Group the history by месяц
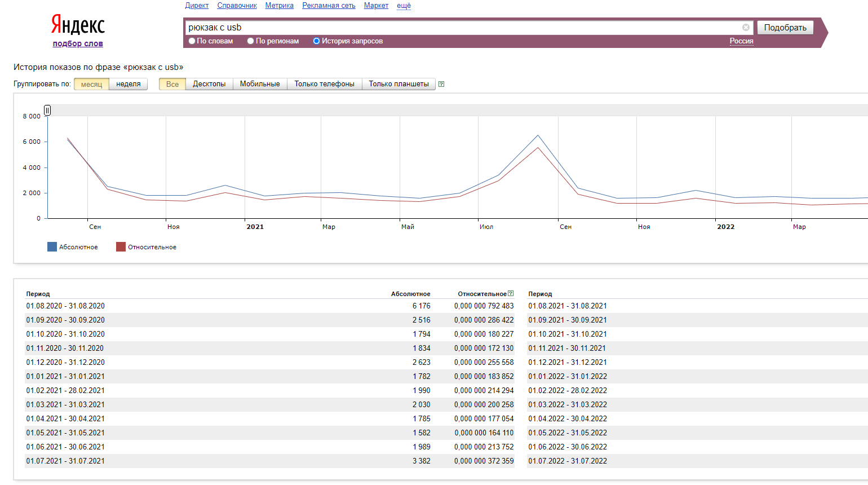Screen dimensions: 868x485 [91, 84]
